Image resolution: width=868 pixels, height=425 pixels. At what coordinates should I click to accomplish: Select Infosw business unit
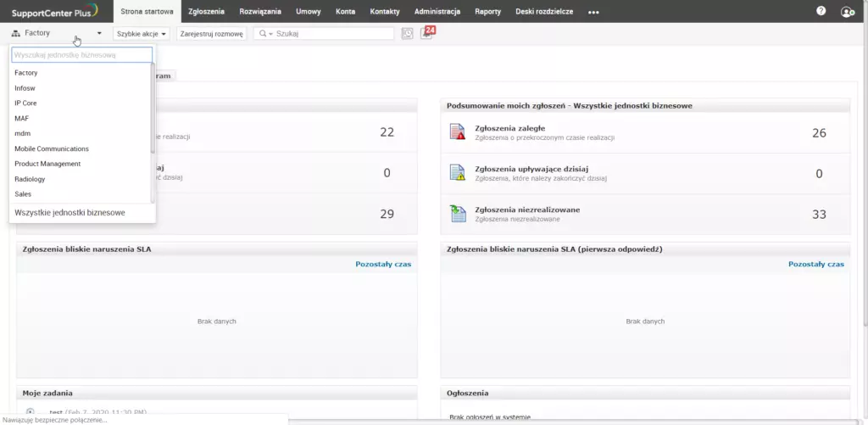pyautogui.click(x=80, y=88)
